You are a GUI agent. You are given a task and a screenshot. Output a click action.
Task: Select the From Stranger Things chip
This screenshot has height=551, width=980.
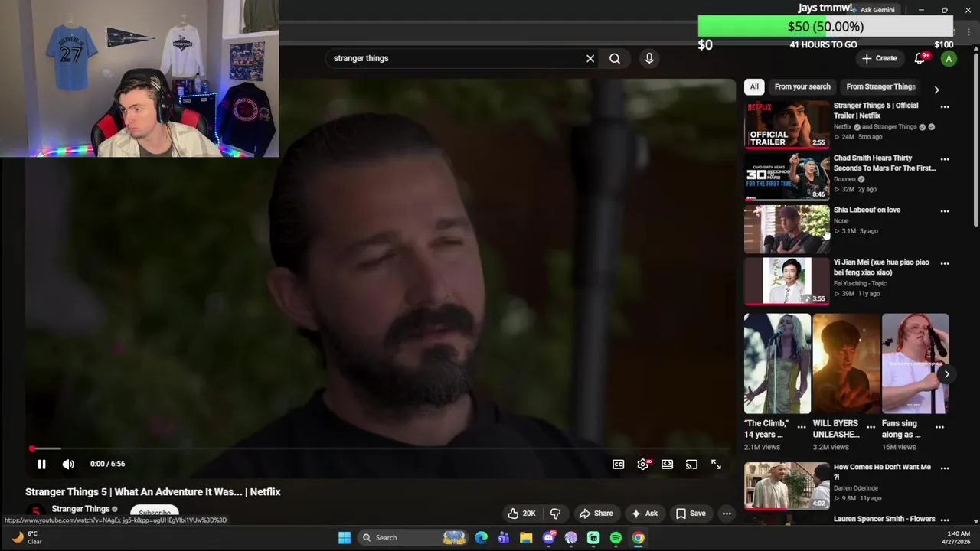coord(880,86)
